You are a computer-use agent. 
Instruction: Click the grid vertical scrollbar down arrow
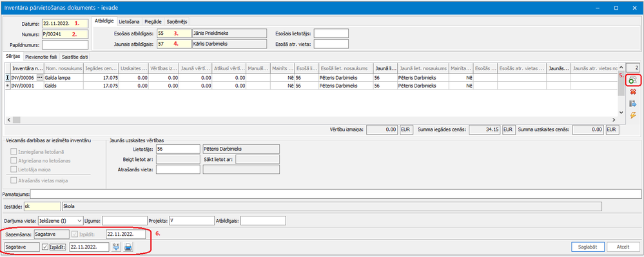[x=621, y=112]
